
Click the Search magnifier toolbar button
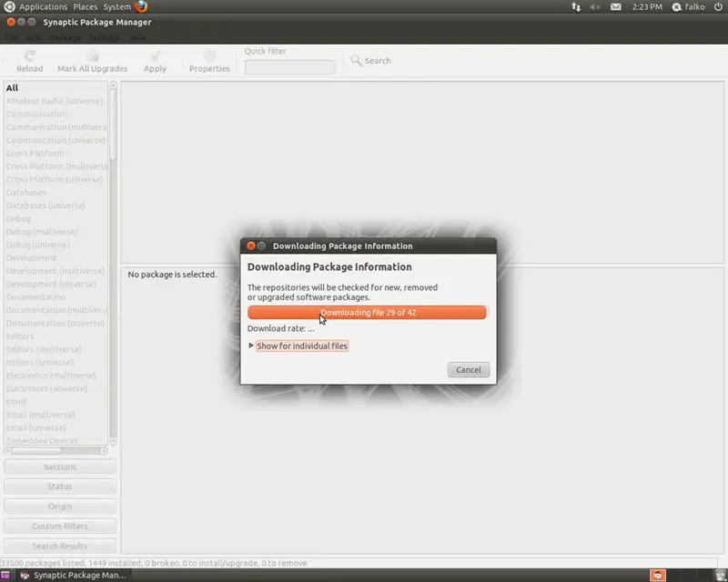click(x=370, y=61)
